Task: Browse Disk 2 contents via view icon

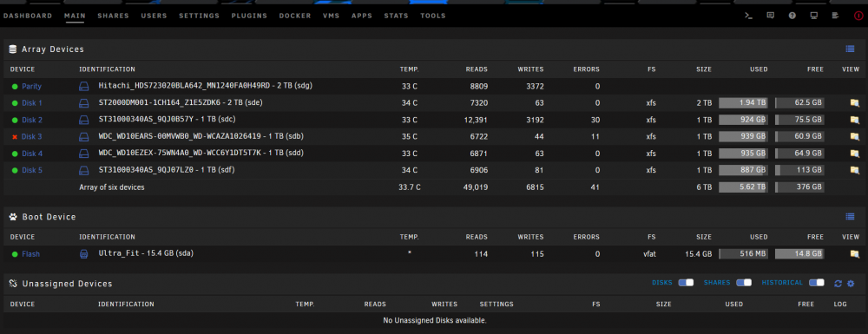Action: pyautogui.click(x=855, y=120)
